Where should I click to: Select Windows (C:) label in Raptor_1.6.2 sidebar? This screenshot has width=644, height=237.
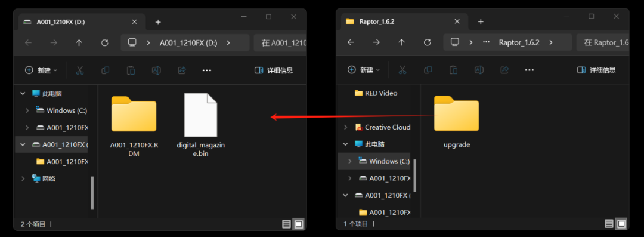point(389,161)
